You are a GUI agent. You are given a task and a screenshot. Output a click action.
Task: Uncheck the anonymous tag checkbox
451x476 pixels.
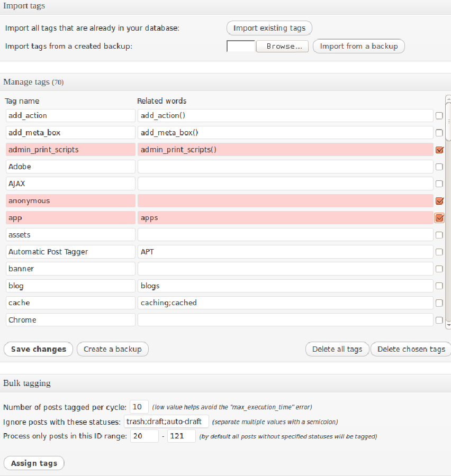[x=439, y=200]
